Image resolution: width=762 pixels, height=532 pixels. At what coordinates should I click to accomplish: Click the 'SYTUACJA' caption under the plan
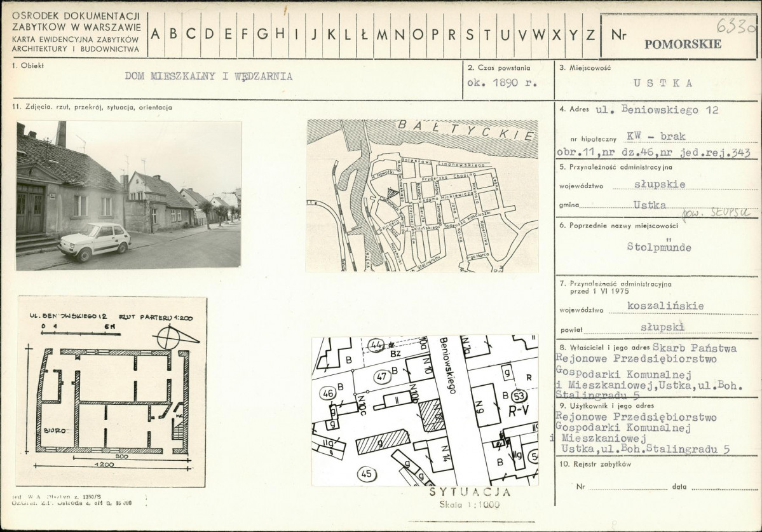click(x=470, y=492)
